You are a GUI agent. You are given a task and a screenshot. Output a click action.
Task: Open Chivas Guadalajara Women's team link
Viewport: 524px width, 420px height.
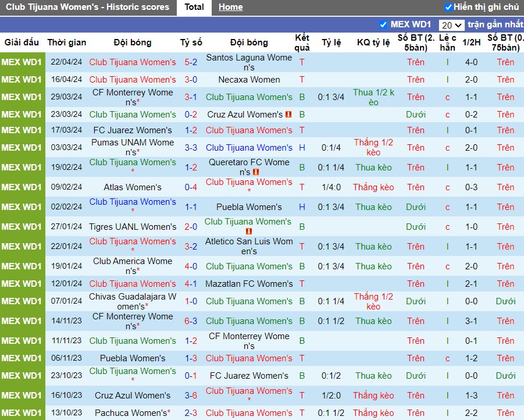pyautogui.click(x=133, y=301)
